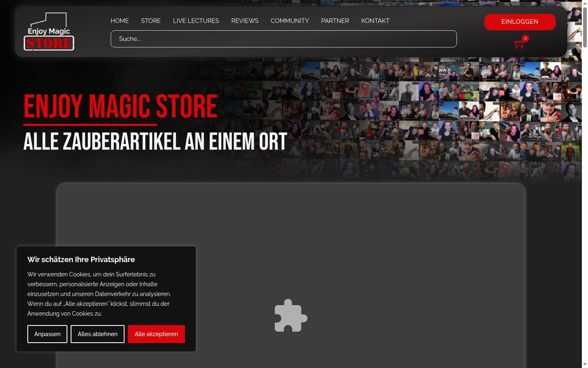Screen dimensions: 588x368
Task: Select REVIEWS in the navigation bar
Action: click(245, 21)
